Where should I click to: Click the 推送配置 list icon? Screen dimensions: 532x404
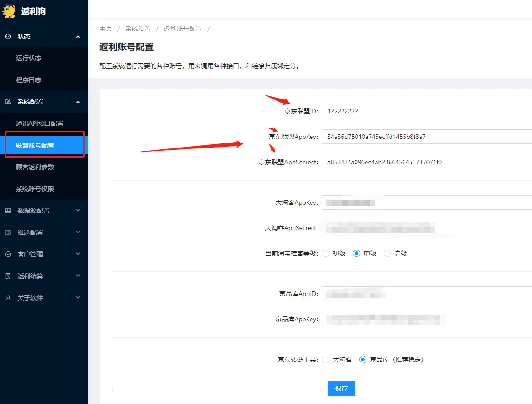(x=8, y=232)
